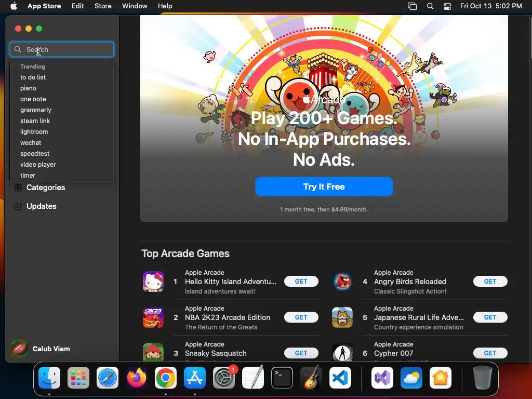Open Japanese Rural Life Adventure app icon
The height and width of the screenshot is (399, 532).
pyautogui.click(x=342, y=317)
